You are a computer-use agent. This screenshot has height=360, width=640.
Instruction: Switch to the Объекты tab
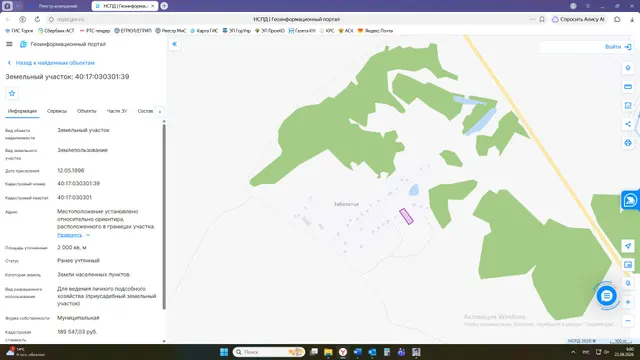click(87, 111)
